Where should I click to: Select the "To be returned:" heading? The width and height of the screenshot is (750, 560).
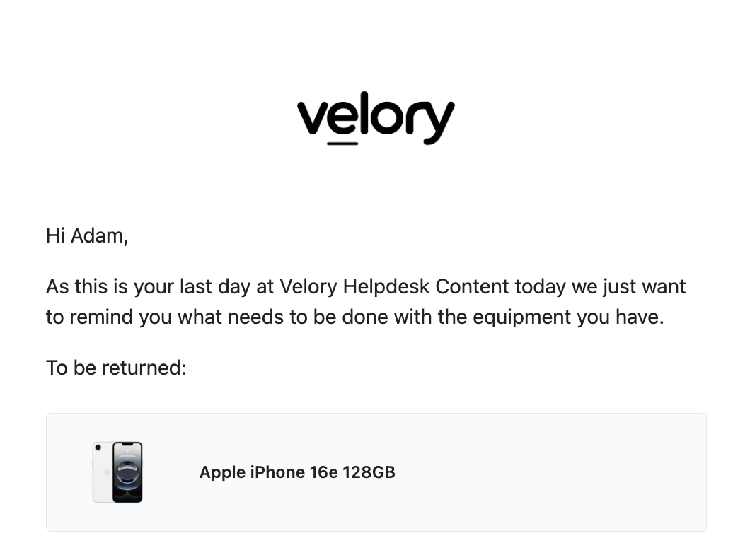tap(116, 368)
